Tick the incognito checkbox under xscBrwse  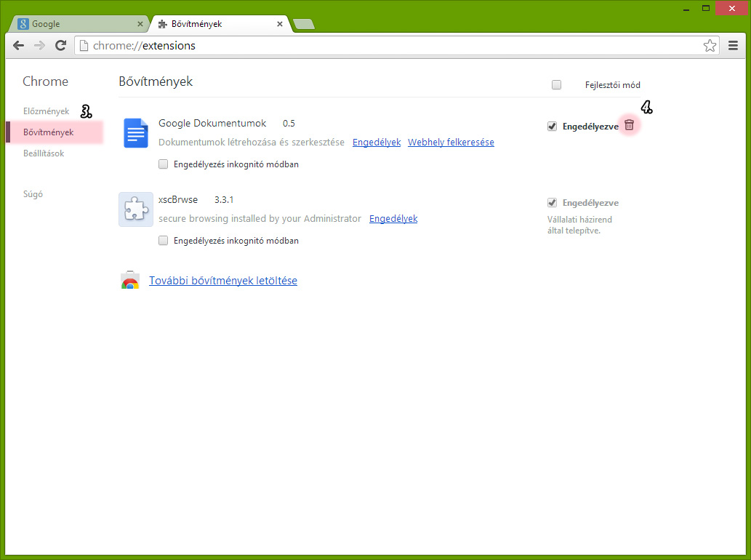click(164, 241)
